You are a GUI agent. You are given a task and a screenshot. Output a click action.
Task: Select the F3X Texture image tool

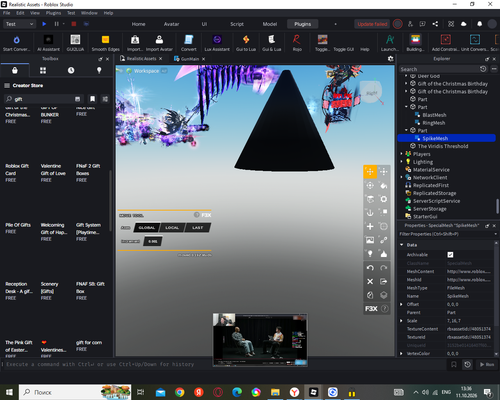click(370, 240)
